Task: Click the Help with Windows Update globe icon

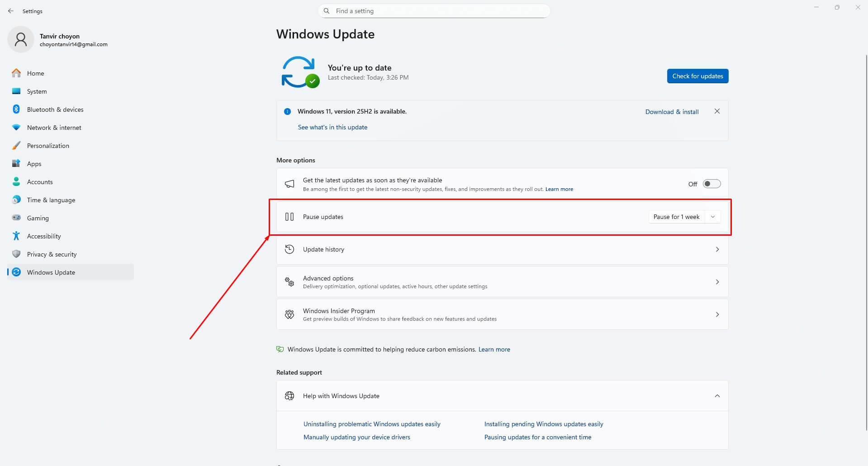Action: point(289,396)
